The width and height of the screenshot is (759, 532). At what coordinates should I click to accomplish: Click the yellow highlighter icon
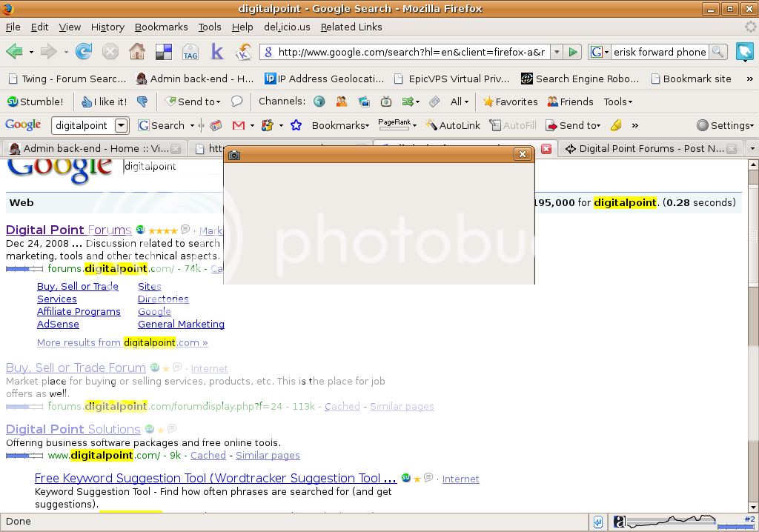(616, 125)
